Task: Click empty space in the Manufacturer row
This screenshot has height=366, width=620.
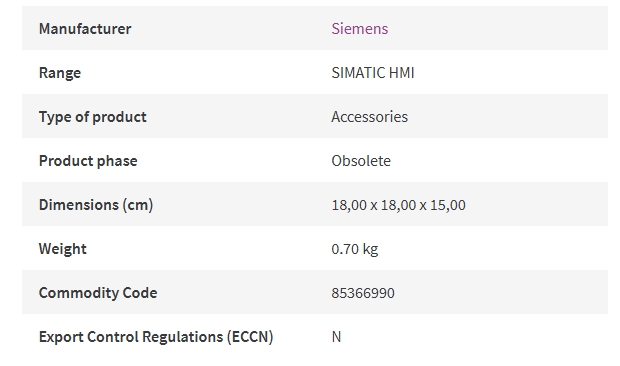Action: tap(498, 28)
